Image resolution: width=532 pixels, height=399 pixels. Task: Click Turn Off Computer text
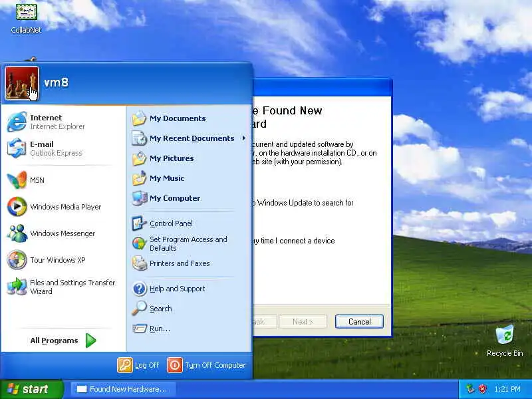coord(215,365)
